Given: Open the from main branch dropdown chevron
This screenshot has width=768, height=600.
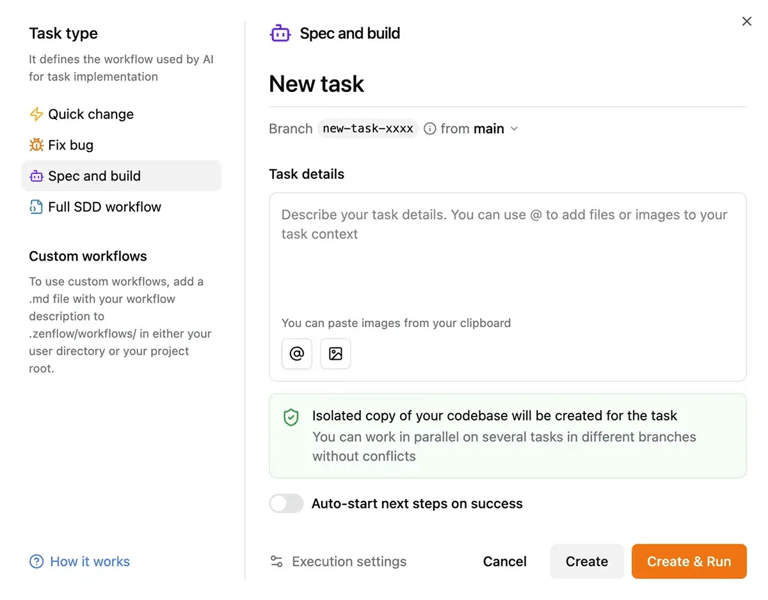Looking at the screenshot, I should tap(514, 129).
